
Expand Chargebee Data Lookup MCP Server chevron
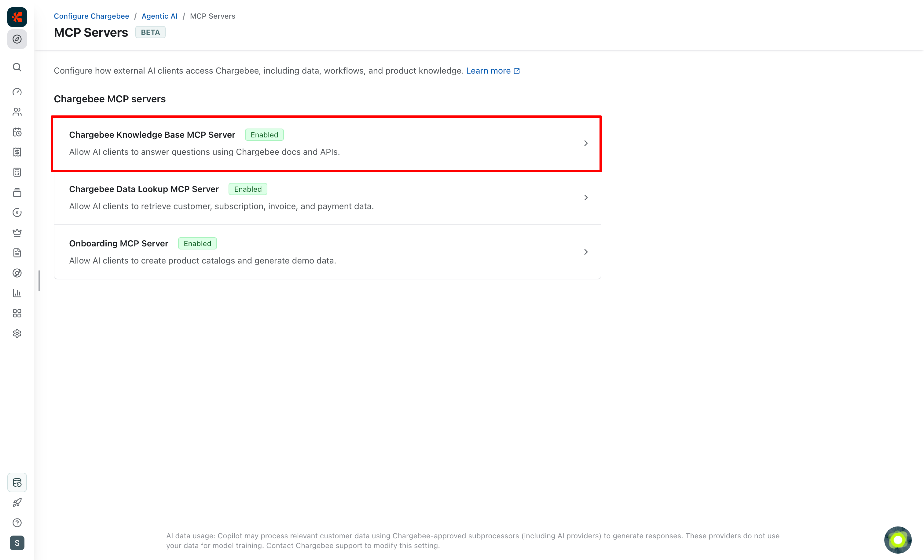(x=586, y=198)
